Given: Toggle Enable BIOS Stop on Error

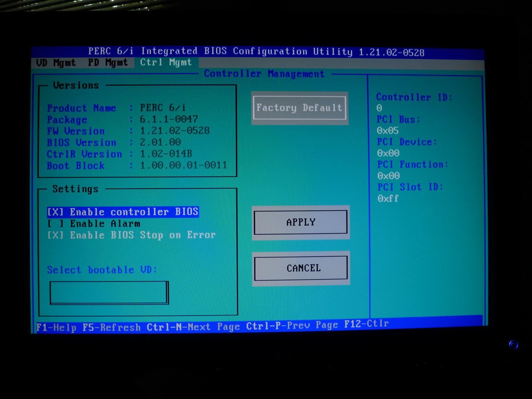Looking at the screenshot, I should (131, 235).
